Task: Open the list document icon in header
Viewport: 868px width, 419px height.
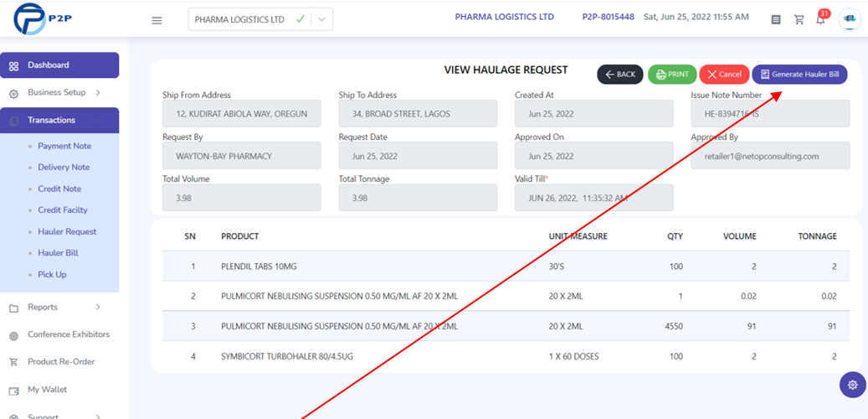Action: tap(776, 20)
